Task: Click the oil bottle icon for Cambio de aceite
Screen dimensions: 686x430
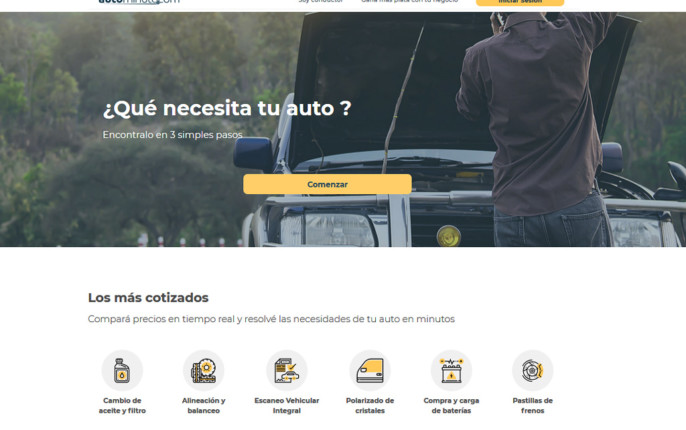Action: pos(122,370)
